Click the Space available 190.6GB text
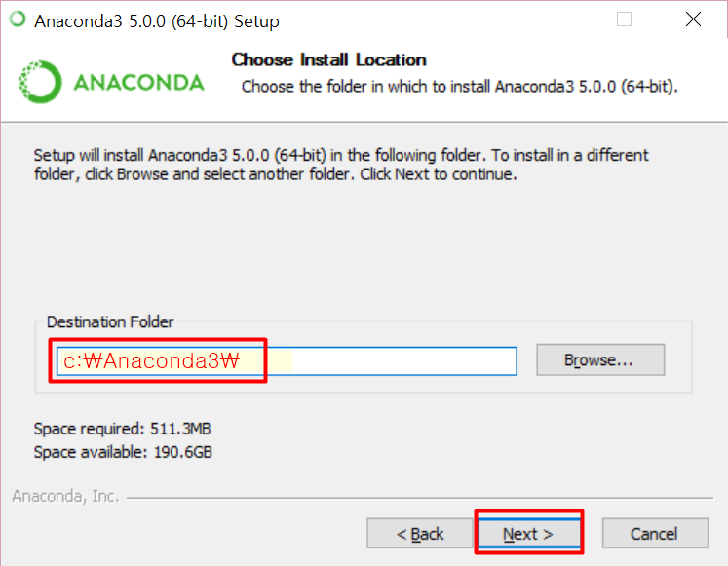This screenshot has height=566, width=728. (x=123, y=452)
